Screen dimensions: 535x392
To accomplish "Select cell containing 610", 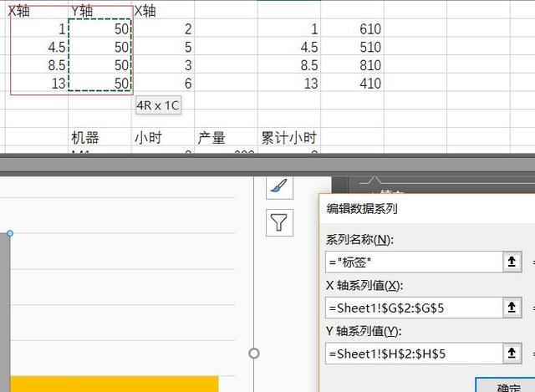I will pos(352,28).
